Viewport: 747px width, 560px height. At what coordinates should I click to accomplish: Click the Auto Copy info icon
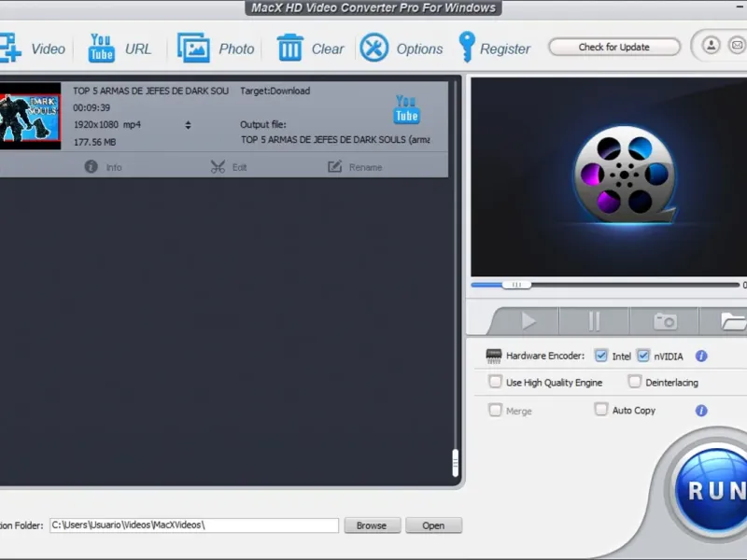click(701, 410)
